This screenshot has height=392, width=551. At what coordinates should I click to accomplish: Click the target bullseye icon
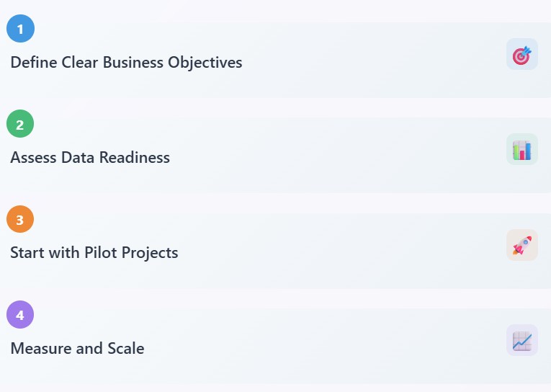tap(522, 54)
